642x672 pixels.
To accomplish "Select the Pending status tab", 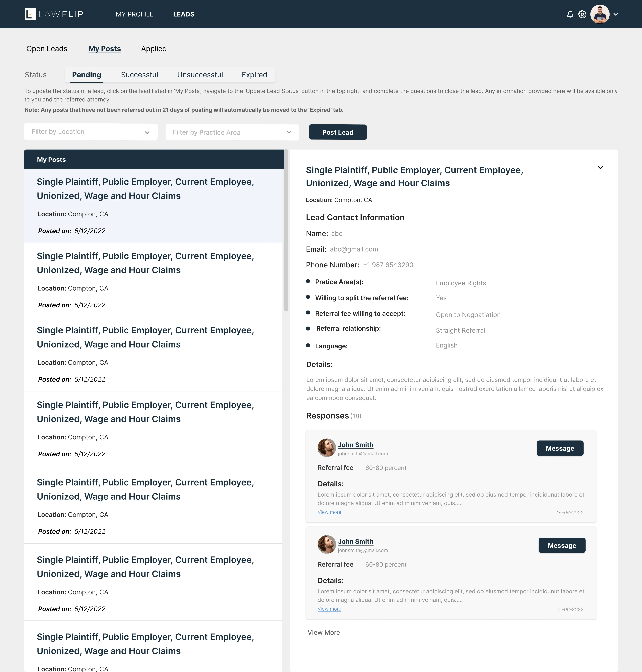I will [87, 75].
